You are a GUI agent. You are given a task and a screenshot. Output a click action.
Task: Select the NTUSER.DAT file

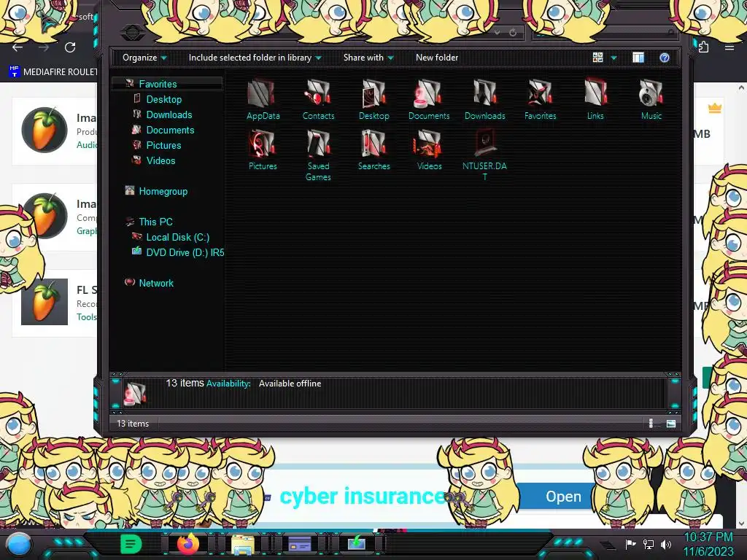pos(484,155)
